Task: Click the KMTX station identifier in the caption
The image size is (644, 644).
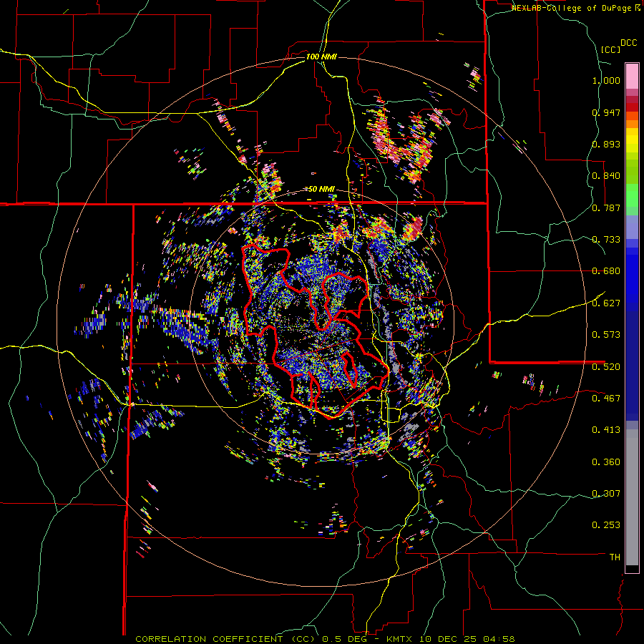Action: (401, 639)
